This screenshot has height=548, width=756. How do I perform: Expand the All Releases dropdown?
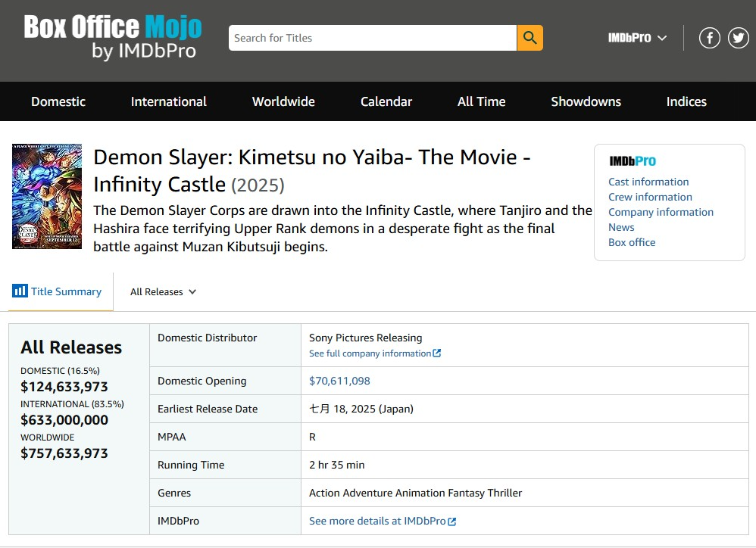[x=163, y=292]
